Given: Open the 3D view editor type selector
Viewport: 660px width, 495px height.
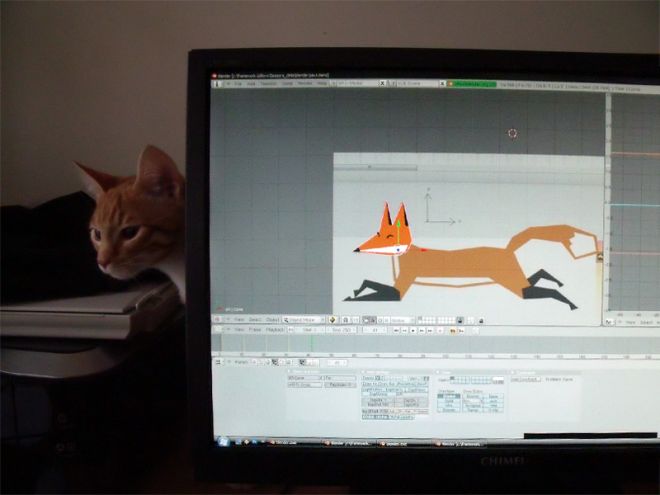Looking at the screenshot, I should [x=217, y=320].
